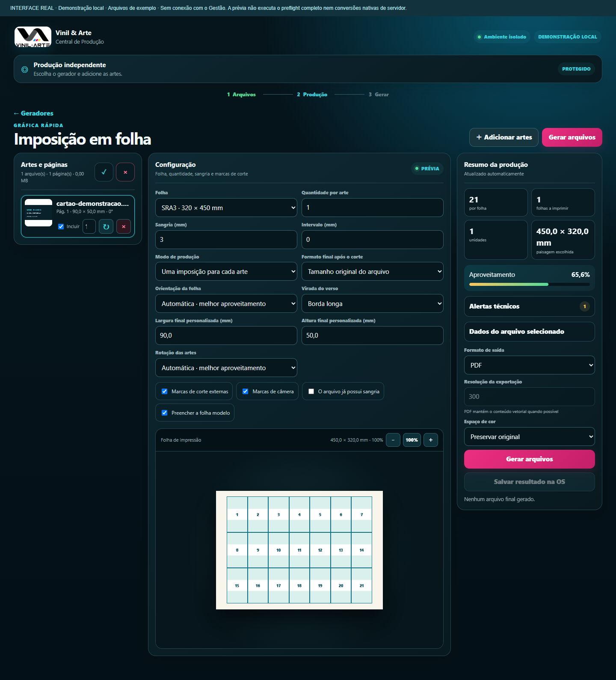Click the Quantidade por arte field
The image size is (616, 680).
[373, 208]
